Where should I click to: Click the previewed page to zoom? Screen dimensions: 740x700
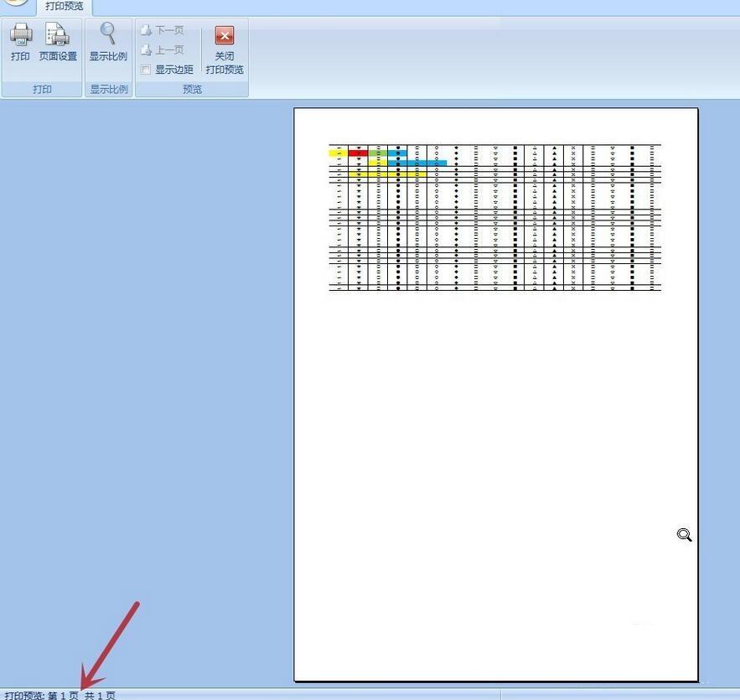(495, 395)
